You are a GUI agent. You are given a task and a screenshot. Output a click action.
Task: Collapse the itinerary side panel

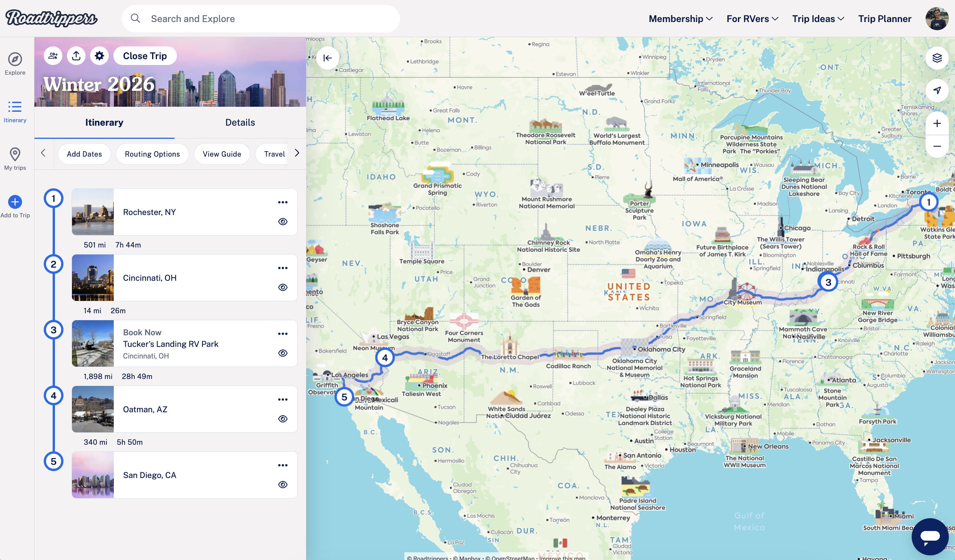(x=327, y=58)
